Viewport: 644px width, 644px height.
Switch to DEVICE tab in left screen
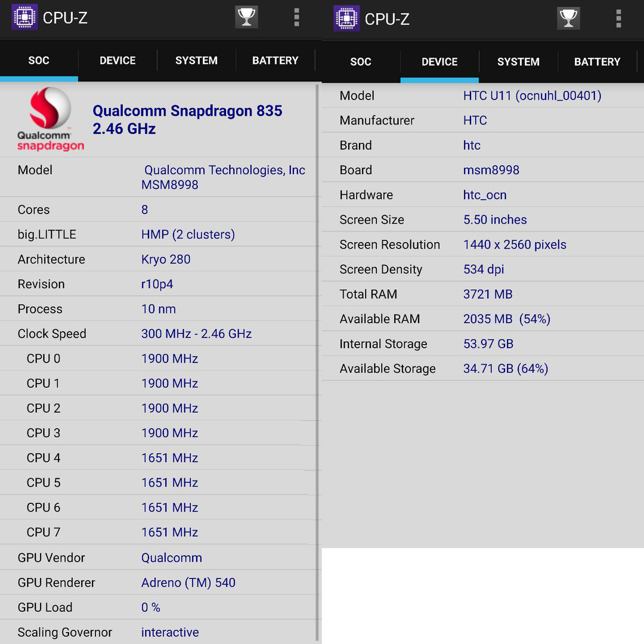117,60
